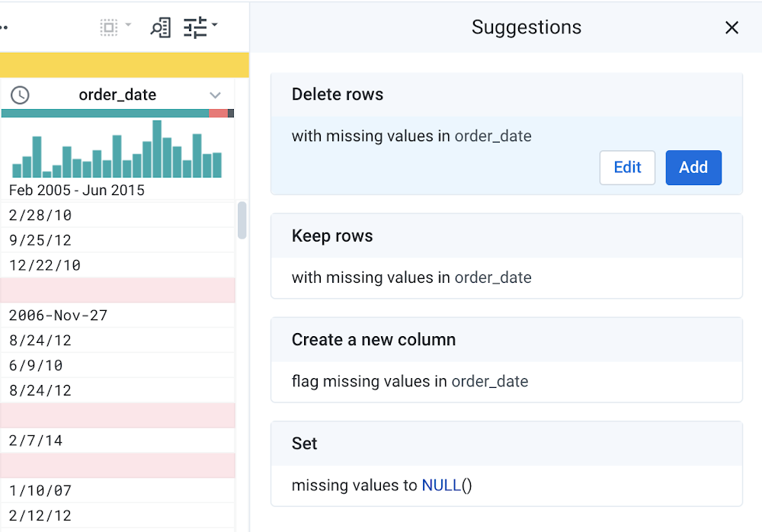Click the dark mismatched segment of data quality bar

tap(231, 114)
